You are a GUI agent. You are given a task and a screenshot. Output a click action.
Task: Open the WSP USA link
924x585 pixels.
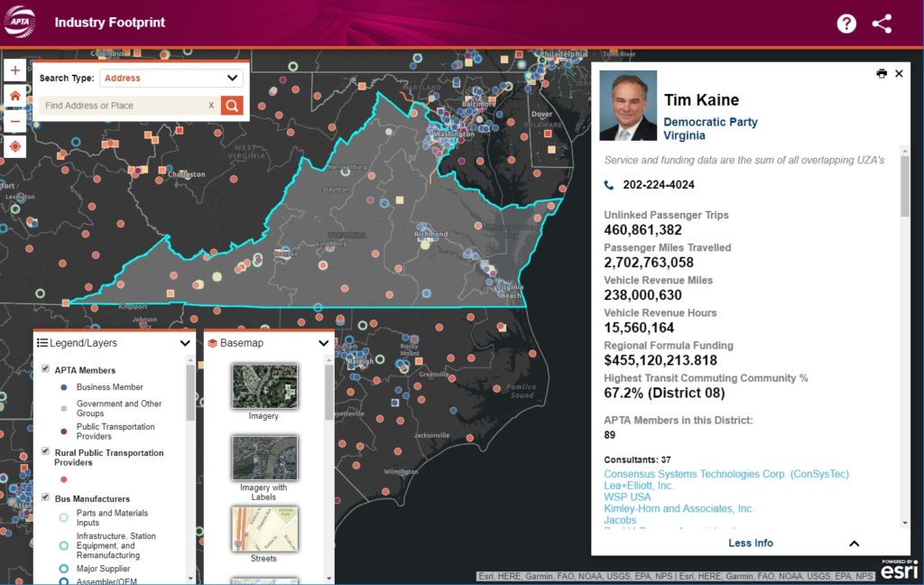tap(627, 497)
